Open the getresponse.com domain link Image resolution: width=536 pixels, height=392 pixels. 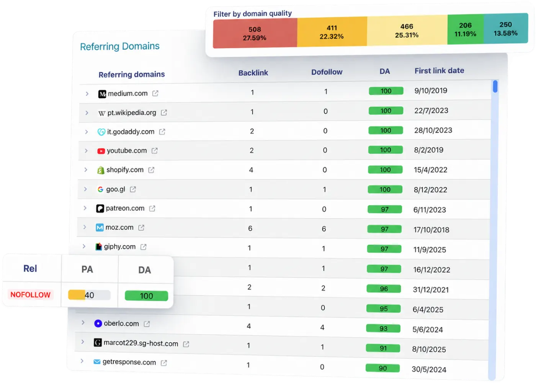pyautogui.click(x=129, y=362)
